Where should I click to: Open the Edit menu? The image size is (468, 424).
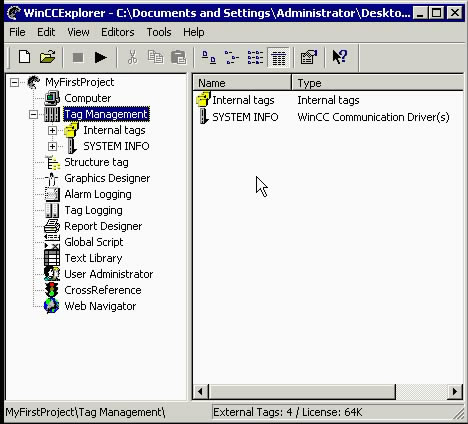tap(46, 32)
